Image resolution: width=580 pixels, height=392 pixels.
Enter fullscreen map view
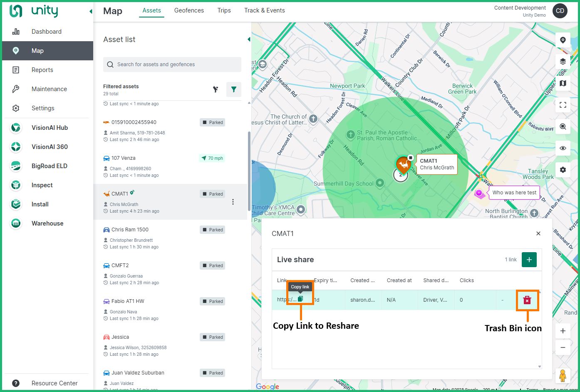pos(563,105)
